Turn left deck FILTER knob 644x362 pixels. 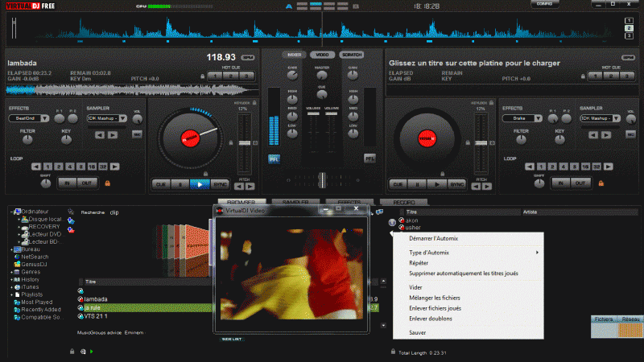pos(27,140)
